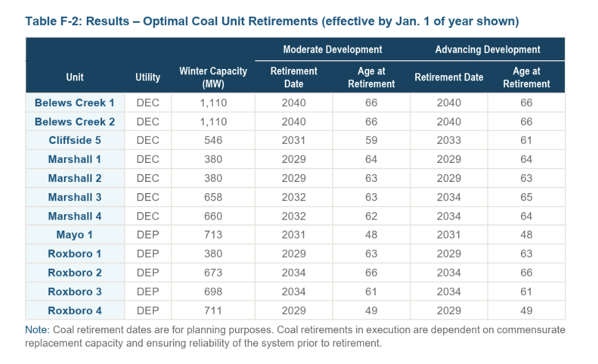This screenshot has width=598, height=364.
Task: Click the Roxboro 1 row label
Action: pos(74,254)
